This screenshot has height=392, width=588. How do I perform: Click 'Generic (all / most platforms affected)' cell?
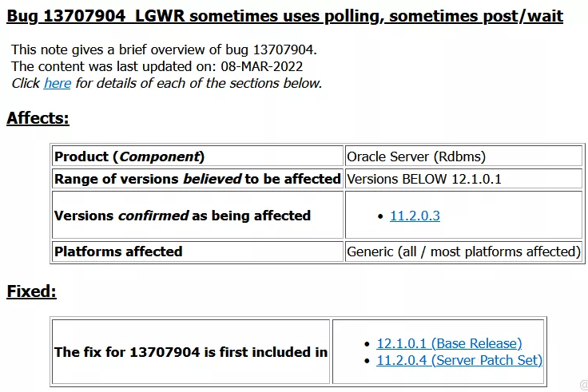point(463,251)
